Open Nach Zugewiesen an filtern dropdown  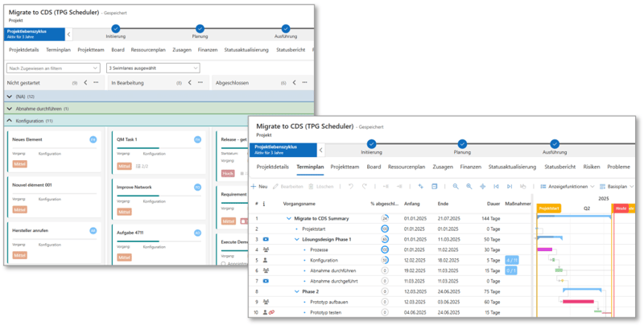tap(53, 68)
